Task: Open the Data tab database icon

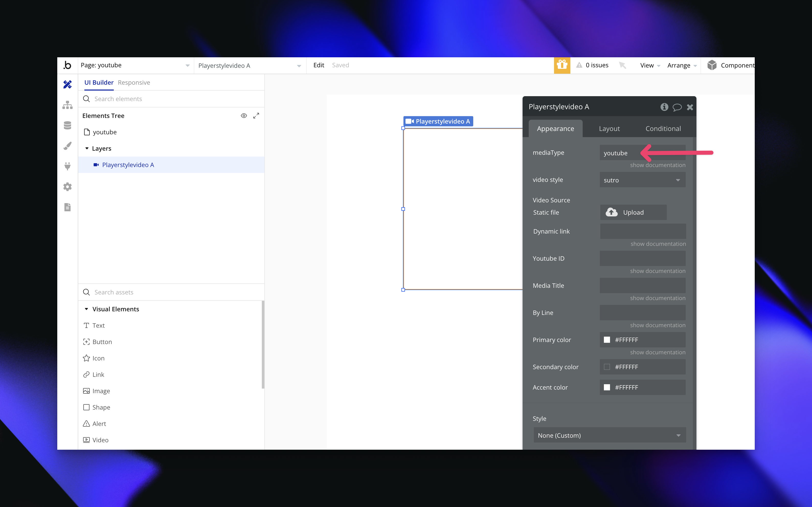Action: coord(67,125)
